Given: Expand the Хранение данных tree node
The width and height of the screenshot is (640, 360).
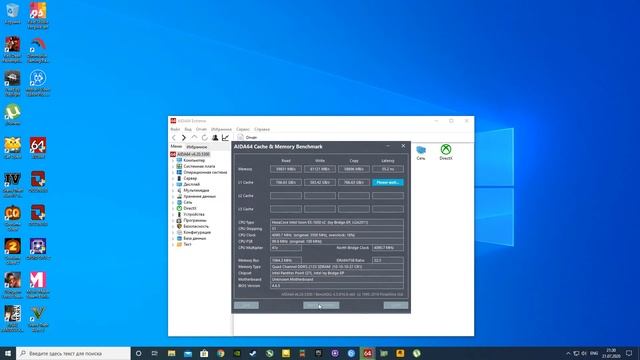Looking at the screenshot, I should click(x=173, y=196).
